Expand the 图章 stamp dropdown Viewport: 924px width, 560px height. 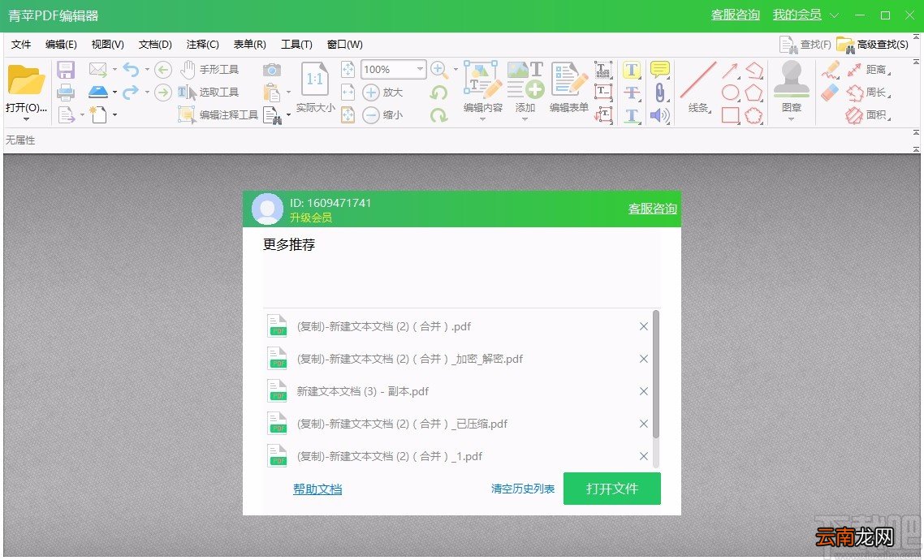pyautogui.click(x=792, y=119)
